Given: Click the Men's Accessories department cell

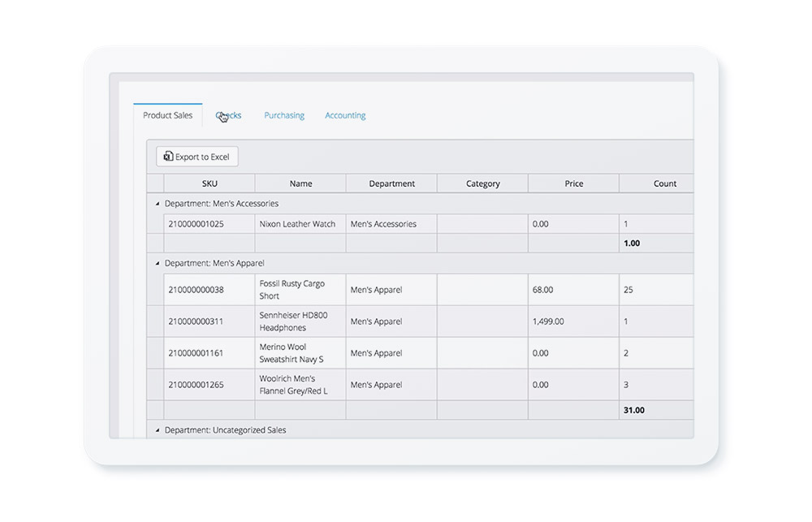Looking at the screenshot, I should point(391,224).
